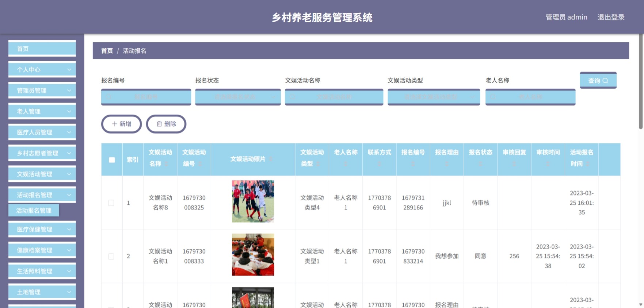Click the 1679730833214 registration number cell
This screenshot has width=644, height=308.
tap(413, 256)
